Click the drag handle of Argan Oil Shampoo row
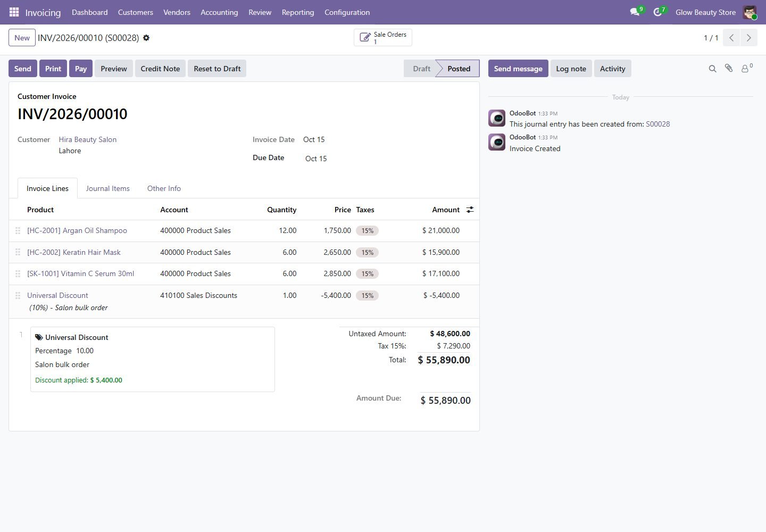 [18, 230]
